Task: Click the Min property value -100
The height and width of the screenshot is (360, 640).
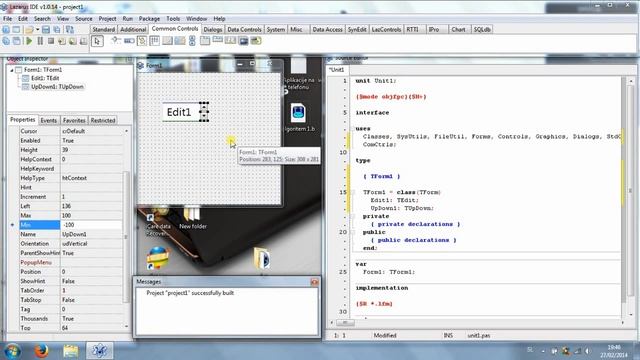Action: pyautogui.click(x=91, y=225)
